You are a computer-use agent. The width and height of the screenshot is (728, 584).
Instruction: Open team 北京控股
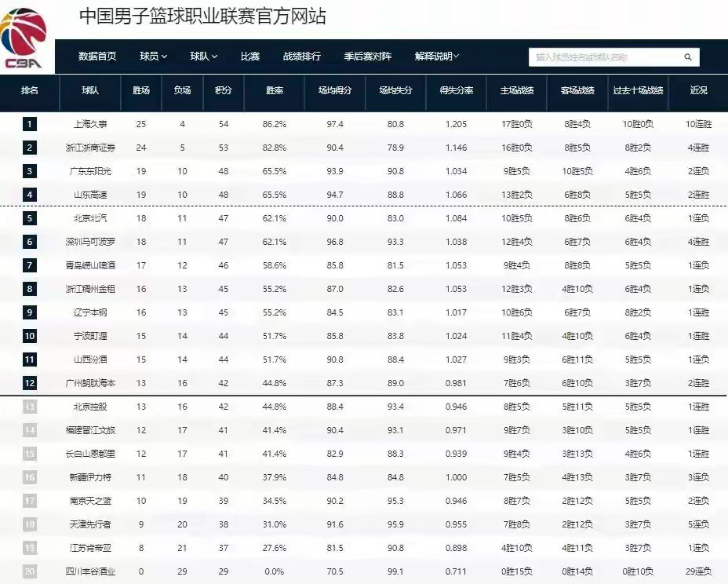pos(90,407)
